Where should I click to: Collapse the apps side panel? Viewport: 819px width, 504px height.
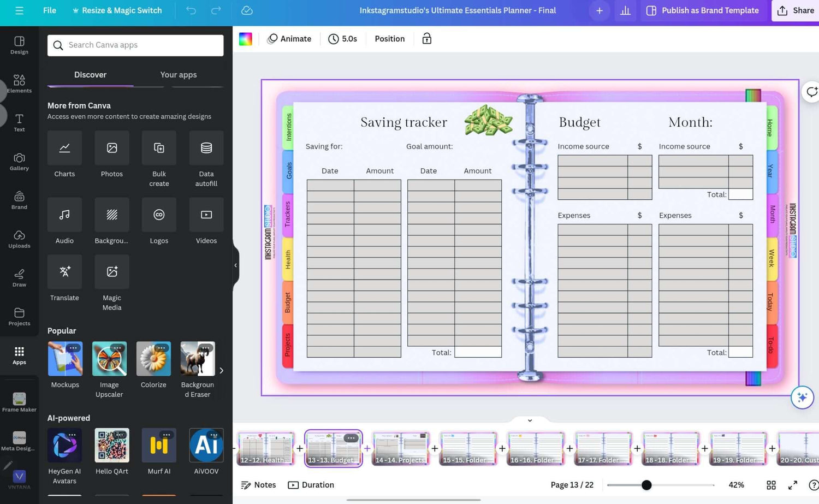click(x=235, y=265)
